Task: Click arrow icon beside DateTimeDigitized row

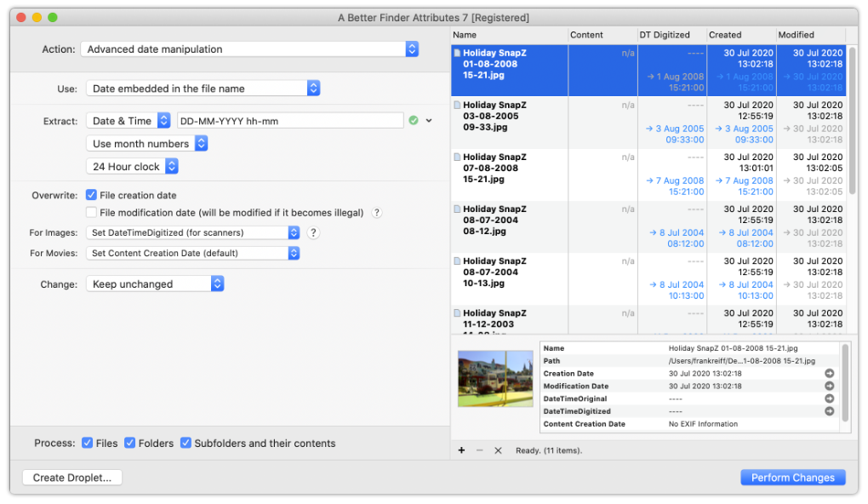Action: coord(830,411)
